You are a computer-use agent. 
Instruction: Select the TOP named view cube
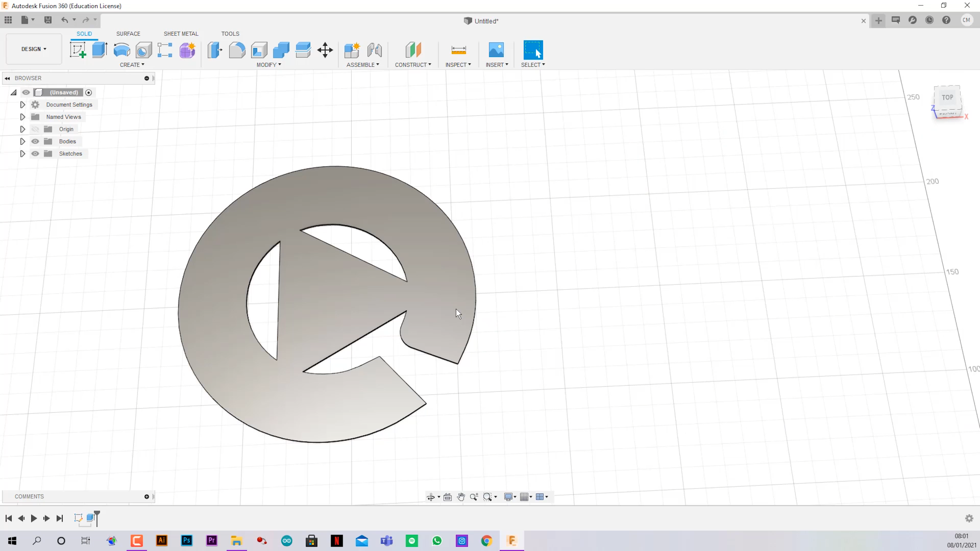[947, 97]
